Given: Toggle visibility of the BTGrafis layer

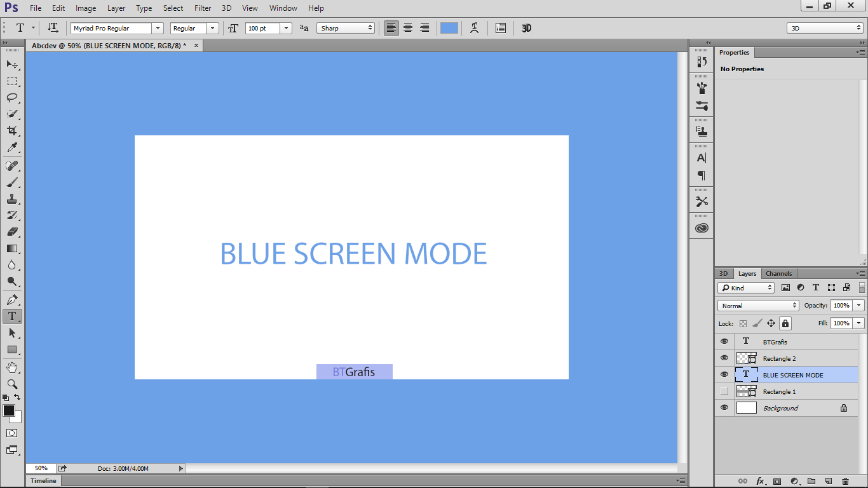Looking at the screenshot, I should tap(724, 341).
